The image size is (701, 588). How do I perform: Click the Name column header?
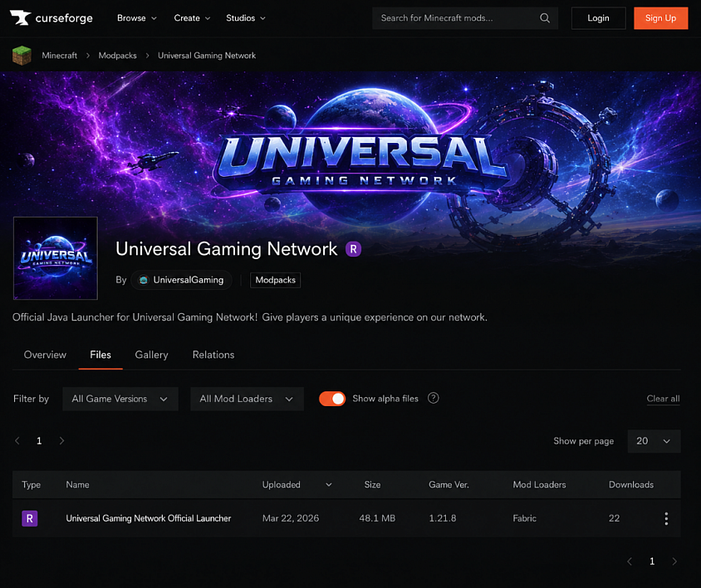point(77,485)
